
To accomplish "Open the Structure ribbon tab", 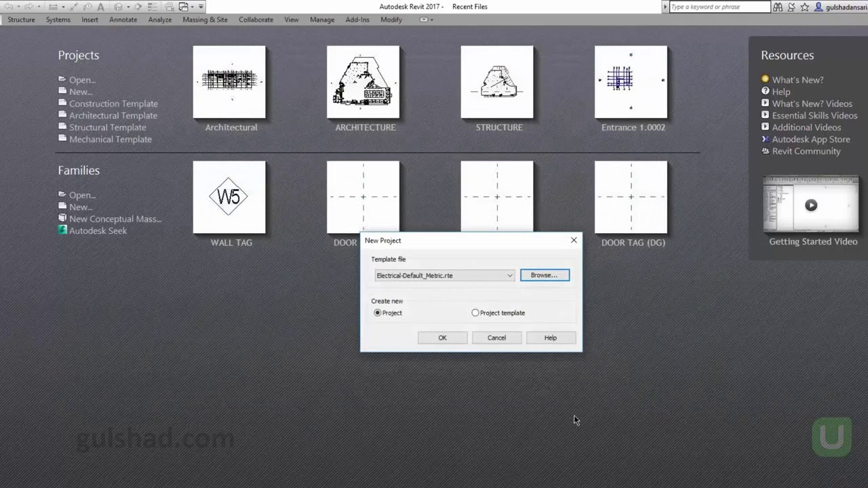I will 21,20.
